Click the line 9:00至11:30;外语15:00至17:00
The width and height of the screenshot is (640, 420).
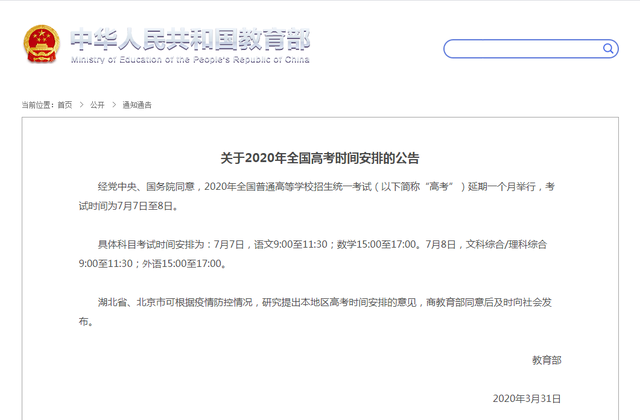point(152,263)
